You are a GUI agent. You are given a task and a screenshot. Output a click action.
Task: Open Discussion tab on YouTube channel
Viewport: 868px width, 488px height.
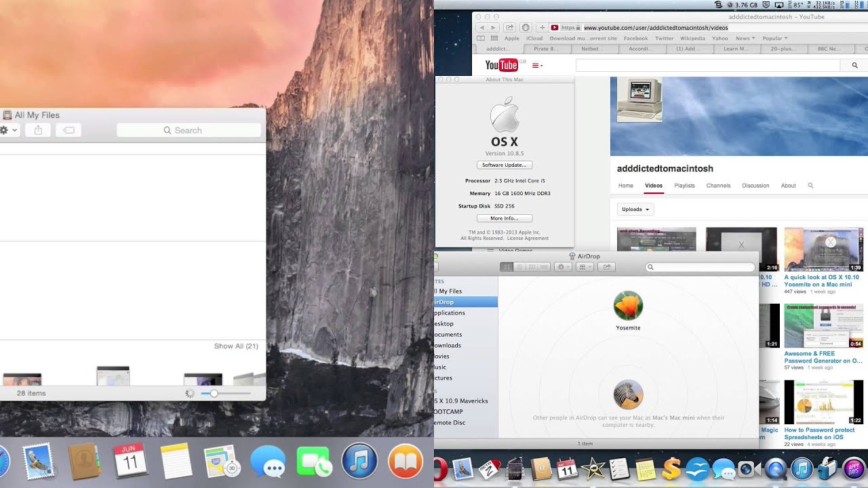[755, 186]
